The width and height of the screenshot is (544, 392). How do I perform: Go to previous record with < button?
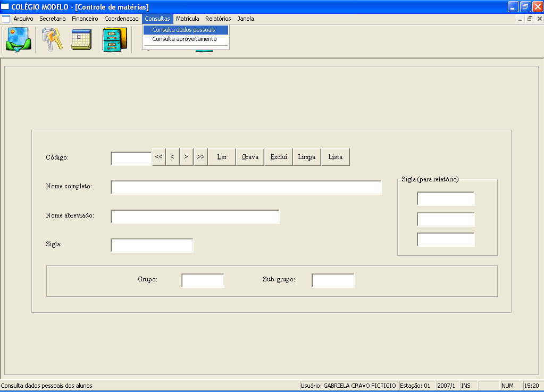(172, 157)
